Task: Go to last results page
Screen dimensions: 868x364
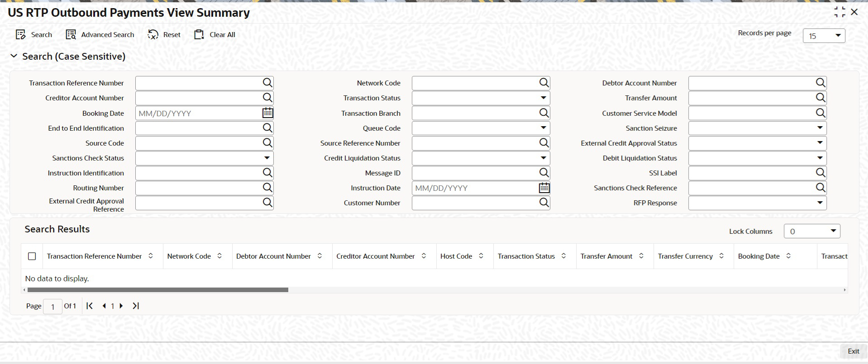Action: coord(136,306)
